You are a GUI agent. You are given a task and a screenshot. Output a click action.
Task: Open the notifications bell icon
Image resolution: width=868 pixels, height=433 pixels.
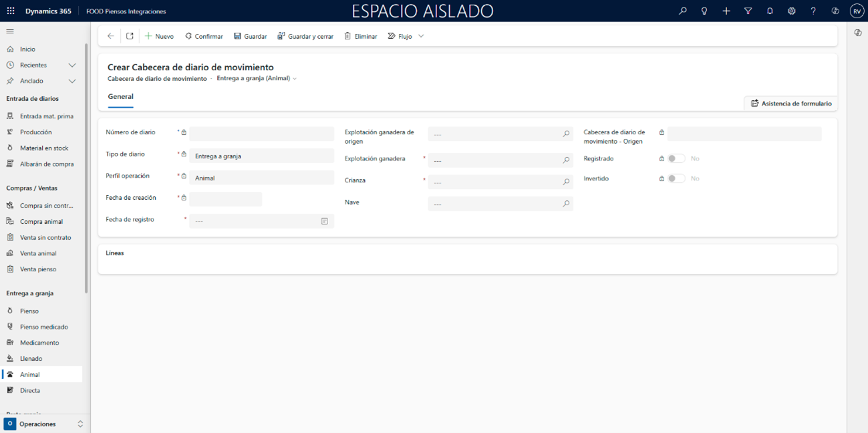(x=770, y=11)
